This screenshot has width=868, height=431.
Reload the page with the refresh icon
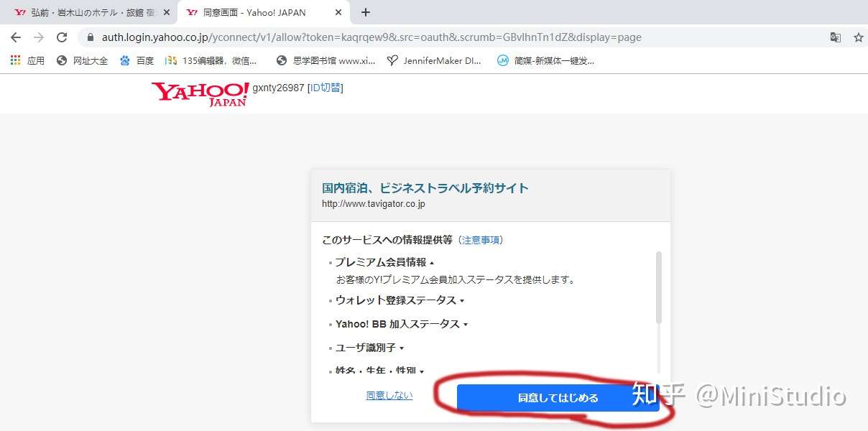[62, 37]
